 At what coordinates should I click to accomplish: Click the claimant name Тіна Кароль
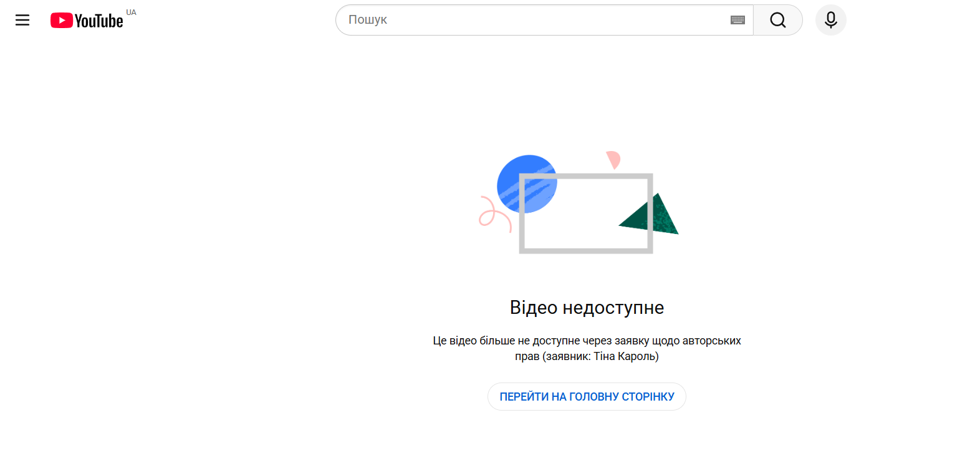624,356
